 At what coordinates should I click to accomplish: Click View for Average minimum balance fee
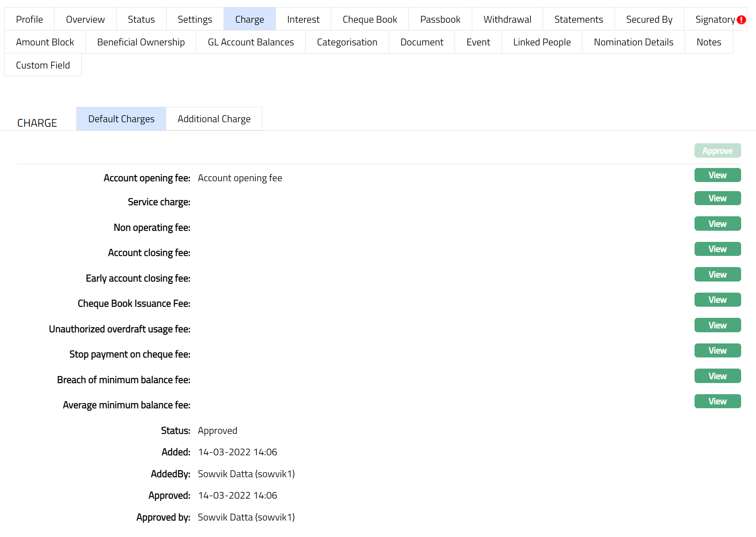pyautogui.click(x=717, y=401)
